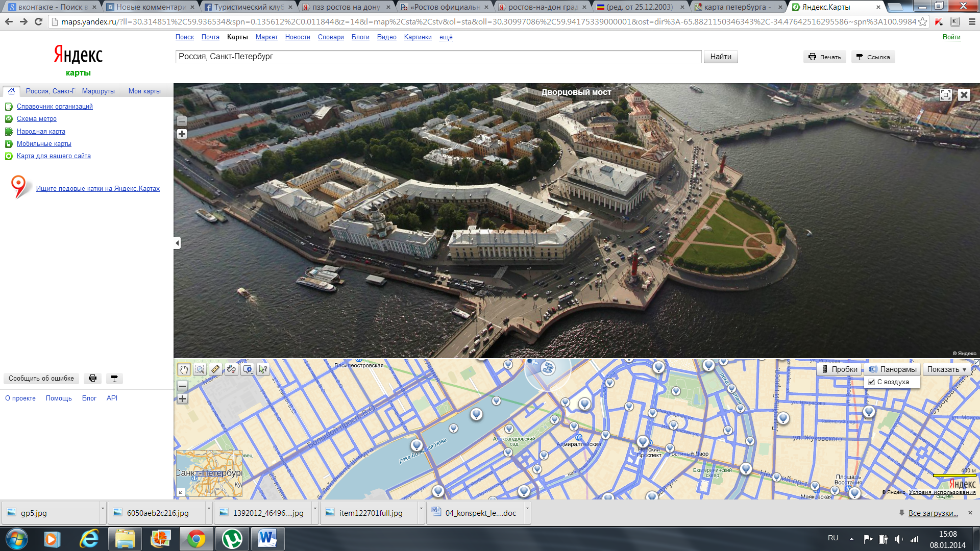Click the home tab icon in sidebar
The height and width of the screenshot is (551, 980).
[11, 91]
